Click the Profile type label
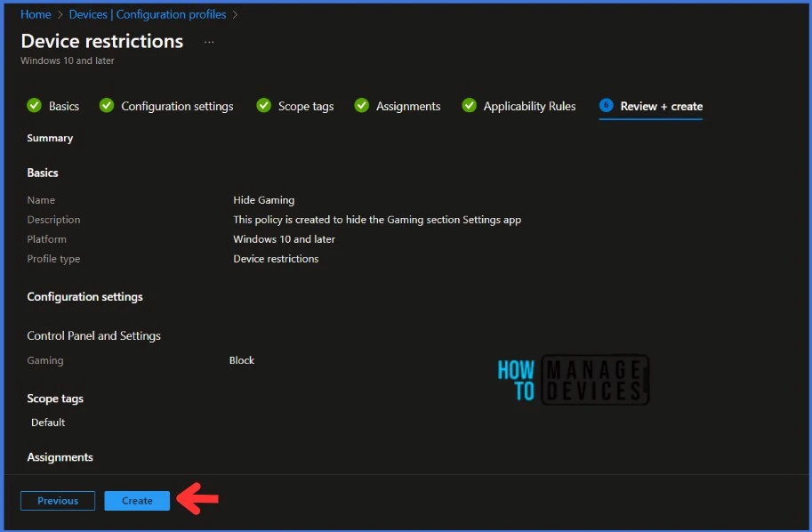 (53, 259)
